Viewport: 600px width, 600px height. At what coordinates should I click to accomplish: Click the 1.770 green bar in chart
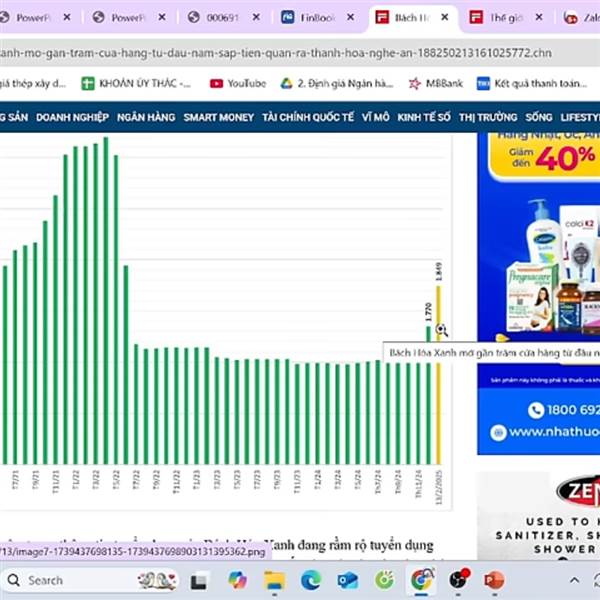click(x=429, y=395)
